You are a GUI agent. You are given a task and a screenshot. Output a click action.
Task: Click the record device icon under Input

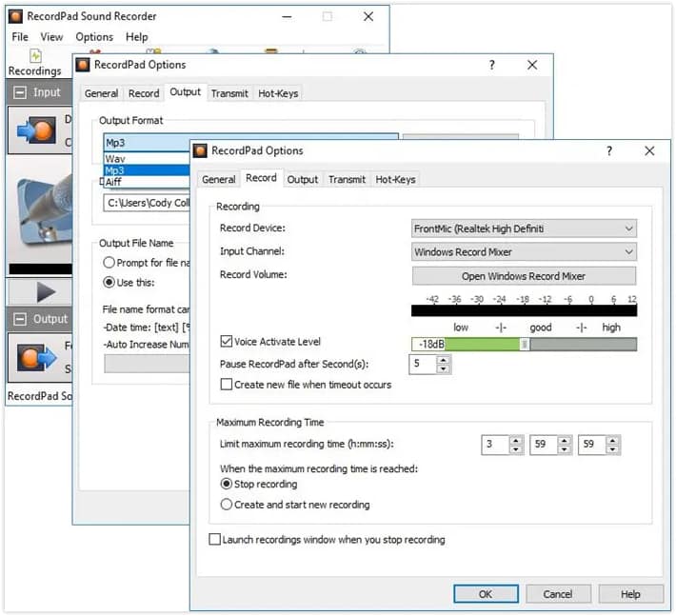36,129
